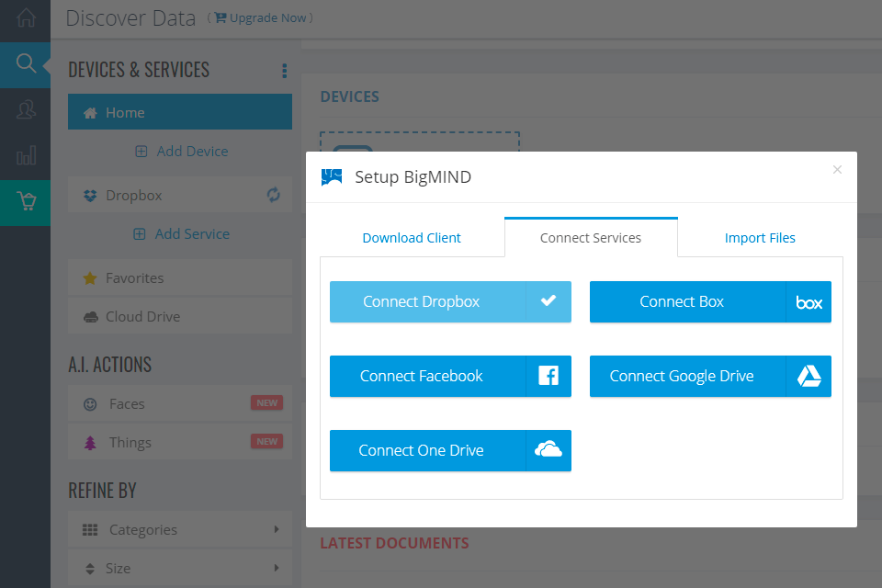The height and width of the screenshot is (588, 882).
Task: Click the Things icon in A.I. Actions
Action: 89,441
